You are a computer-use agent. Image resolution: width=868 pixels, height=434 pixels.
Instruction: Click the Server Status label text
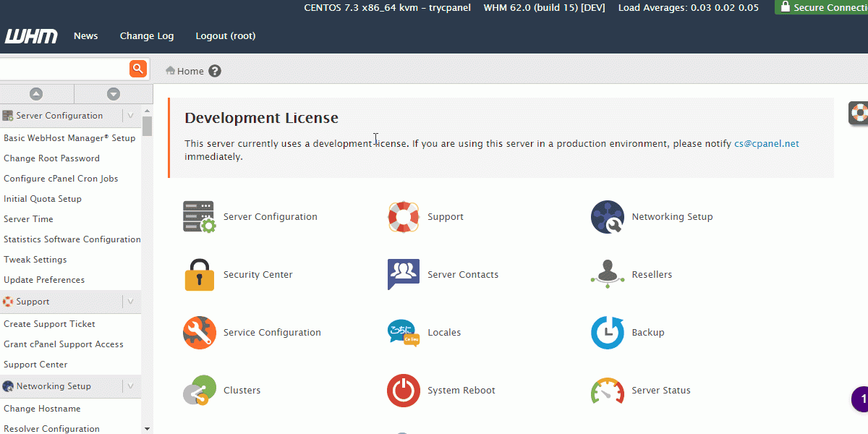point(661,391)
